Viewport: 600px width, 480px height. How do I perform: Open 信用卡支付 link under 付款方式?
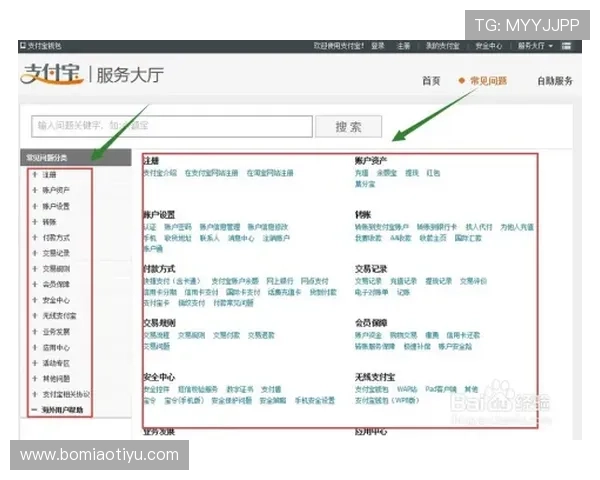[x=201, y=292]
